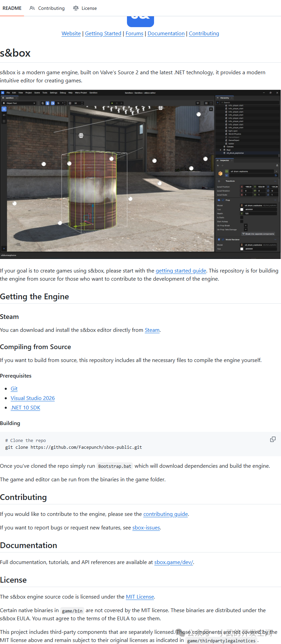Click the Steam download link
This screenshot has height=644, width=281.
click(x=152, y=330)
